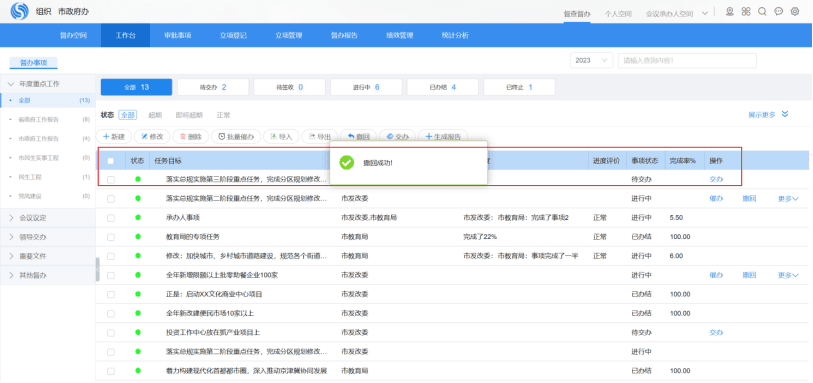Check the box for the 全年新增限额以上 row

pos(110,275)
